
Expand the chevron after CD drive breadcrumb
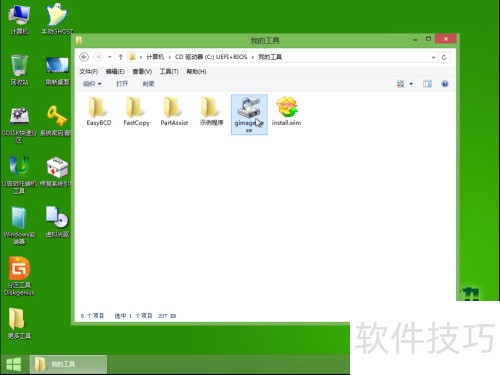pos(253,57)
